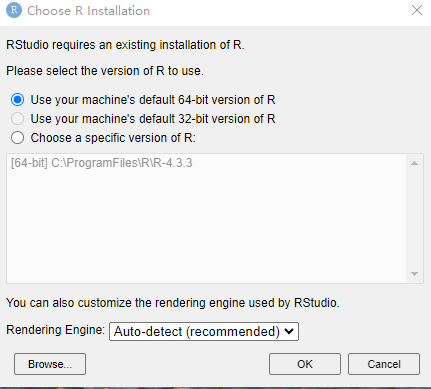Viewport: 431px width, 389px height.
Task: Click the versions list scrollbar track
Action: [x=414, y=219]
